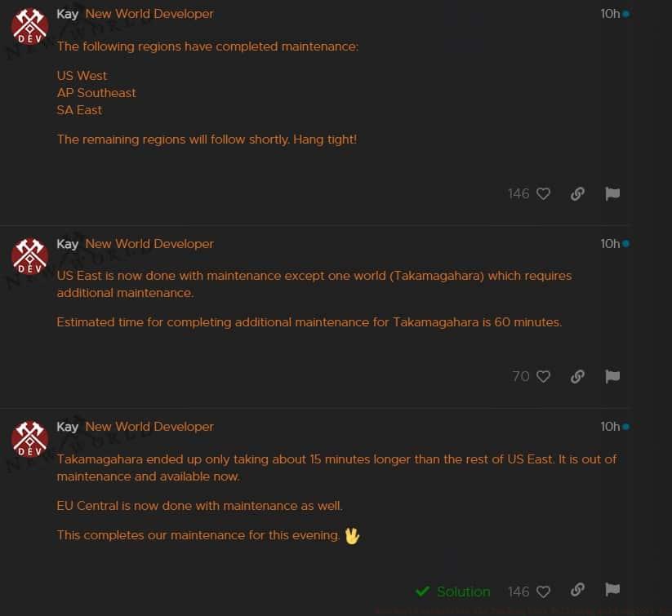
Task: Copy link of the regions-completed maintenance post
Action: click(x=577, y=194)
